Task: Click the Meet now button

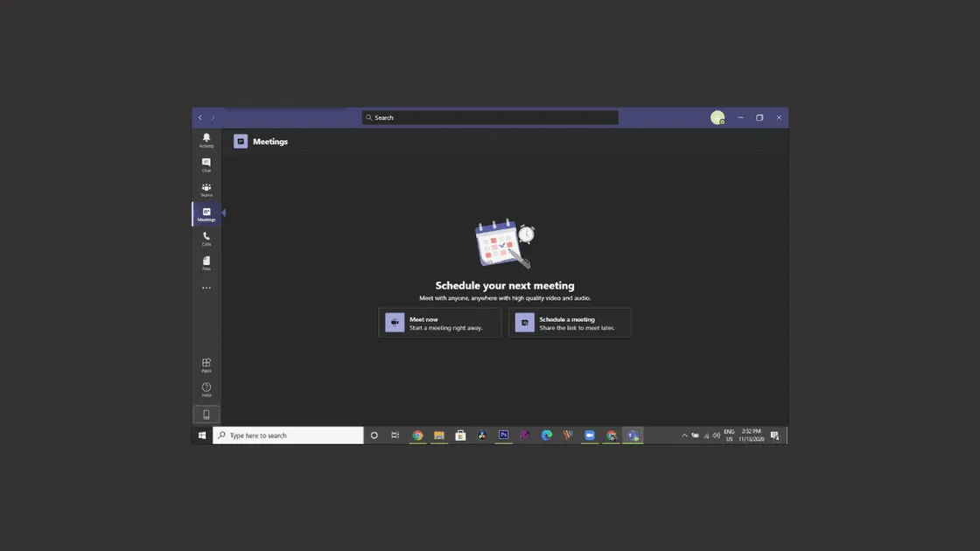Action: [440, 322]
